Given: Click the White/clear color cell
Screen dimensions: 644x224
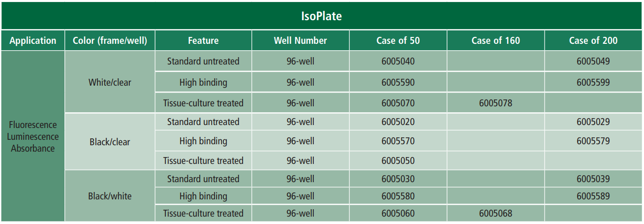Looking at the screenshot, I should point(110,82).
